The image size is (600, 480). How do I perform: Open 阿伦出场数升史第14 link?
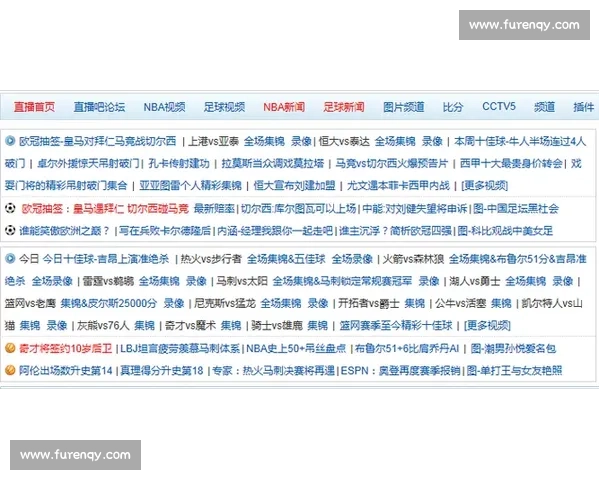(x=66, y=371)
